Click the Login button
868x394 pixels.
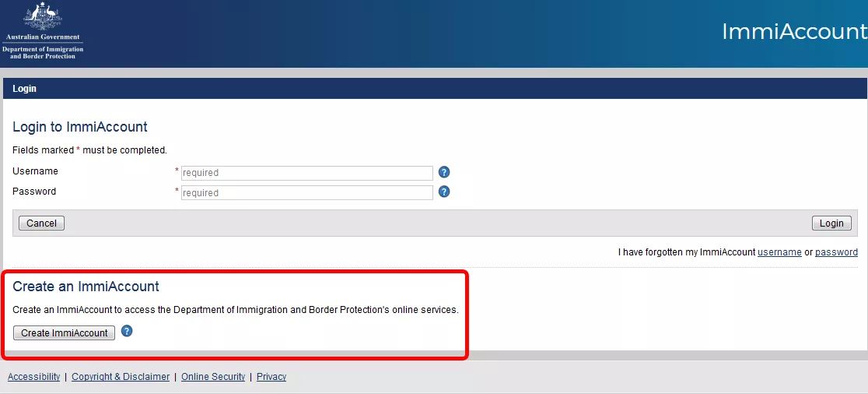tap(831, 223)
